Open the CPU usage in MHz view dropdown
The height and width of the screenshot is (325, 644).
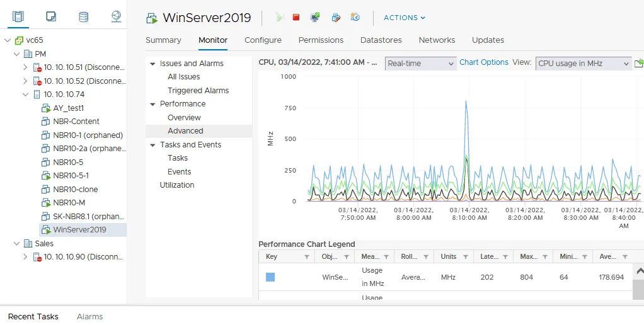pyautogui.click(x=582, y=64)
